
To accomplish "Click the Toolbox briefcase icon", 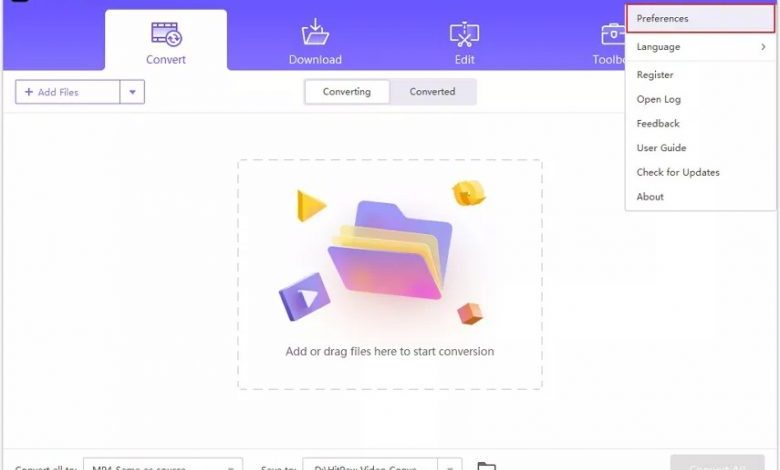I will pyautogui.click(x=613, y=34).
